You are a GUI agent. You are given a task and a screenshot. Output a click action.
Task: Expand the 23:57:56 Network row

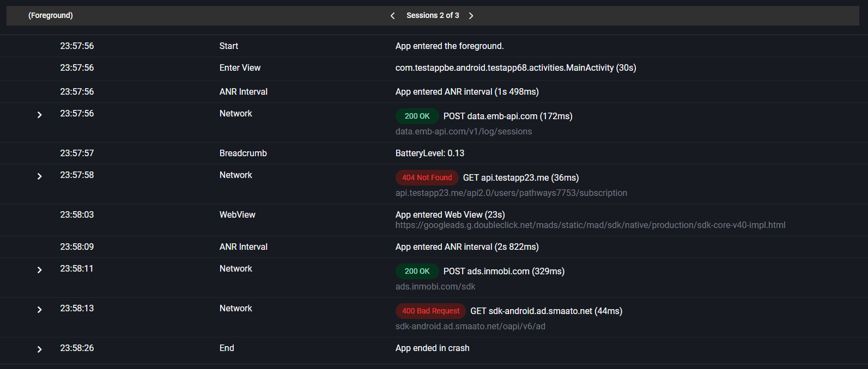39,115
